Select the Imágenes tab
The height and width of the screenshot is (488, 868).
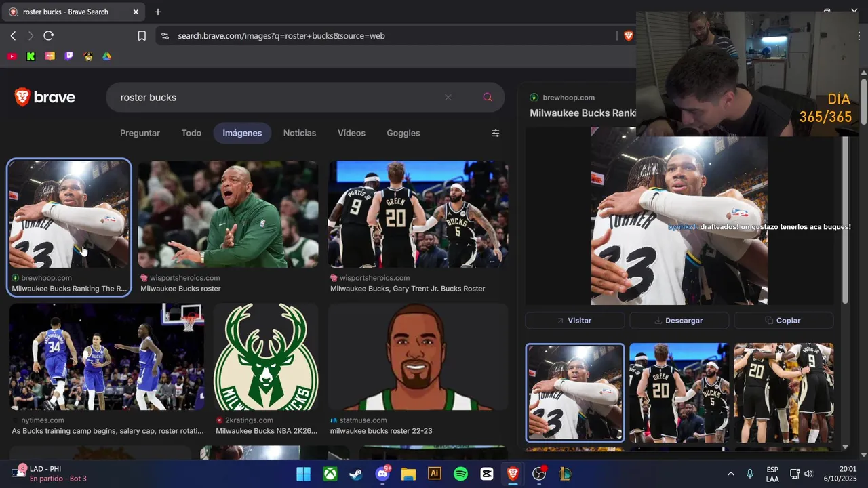tap(242, 134)
